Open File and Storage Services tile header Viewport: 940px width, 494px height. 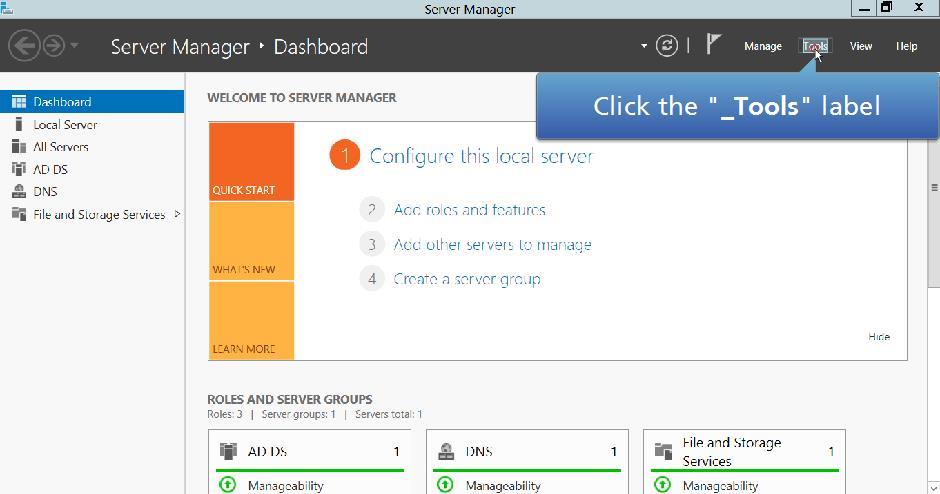745,451
